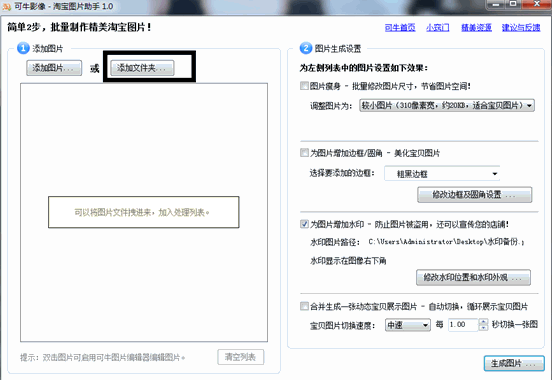Click the 添加文件夹 button
This screenshot has width=552, height=380.
click(142, 68)
